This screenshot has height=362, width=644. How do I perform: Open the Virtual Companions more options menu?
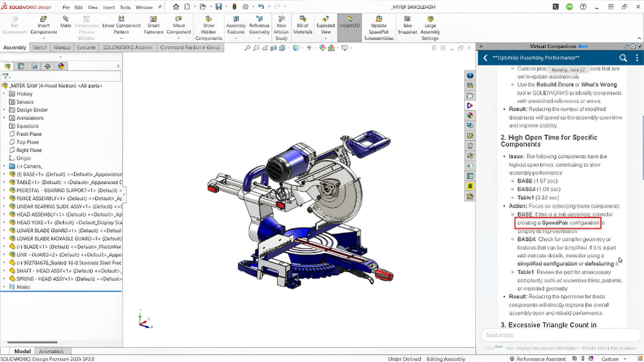pos(637,58)
